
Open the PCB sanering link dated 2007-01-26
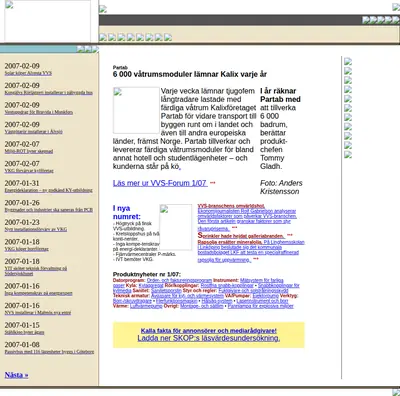pos(49,210)
